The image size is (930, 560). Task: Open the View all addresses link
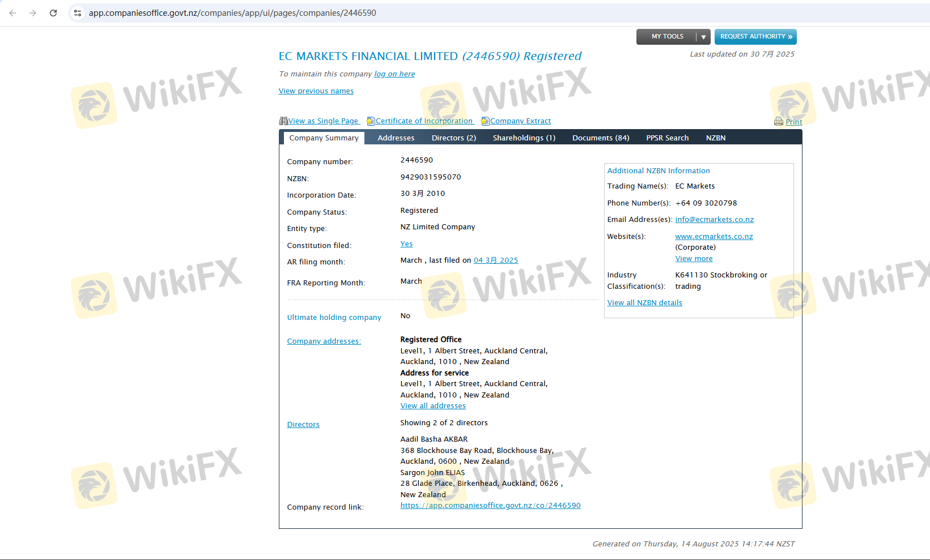click(x=432, y=406)
